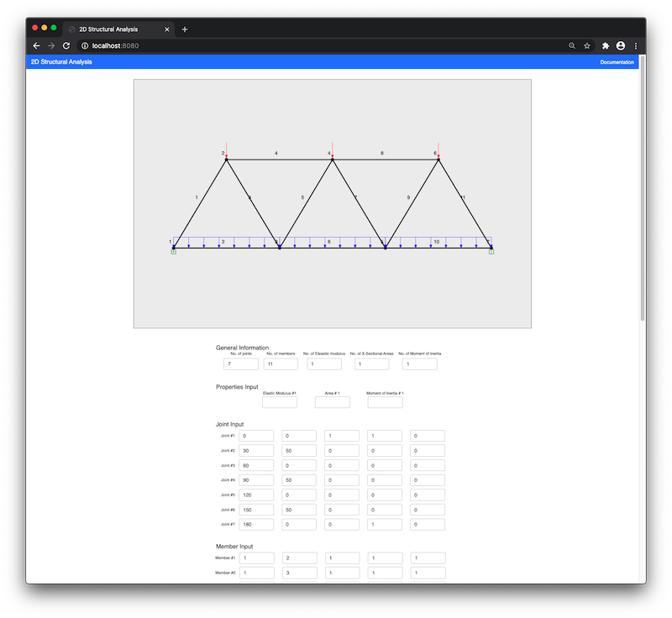Open the Chrome three-dot menu

(x=636, y=45)
